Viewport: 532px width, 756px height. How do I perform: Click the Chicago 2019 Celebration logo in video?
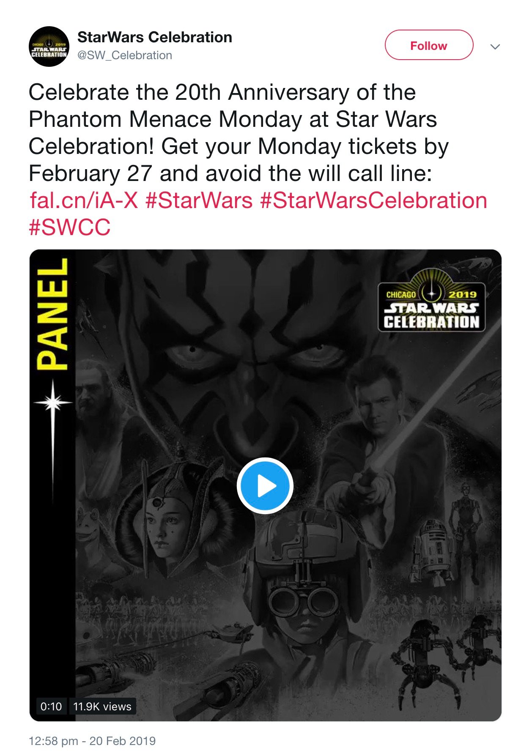click(431, 300)
